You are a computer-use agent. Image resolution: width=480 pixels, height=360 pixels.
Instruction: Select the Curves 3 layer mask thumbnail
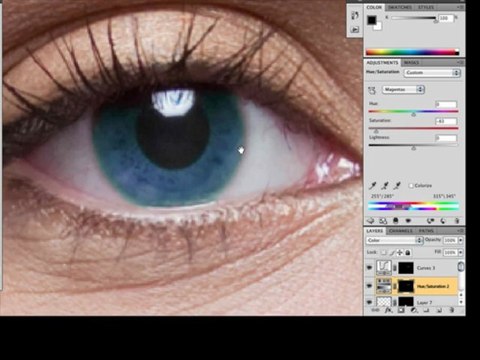coord(406,268)
